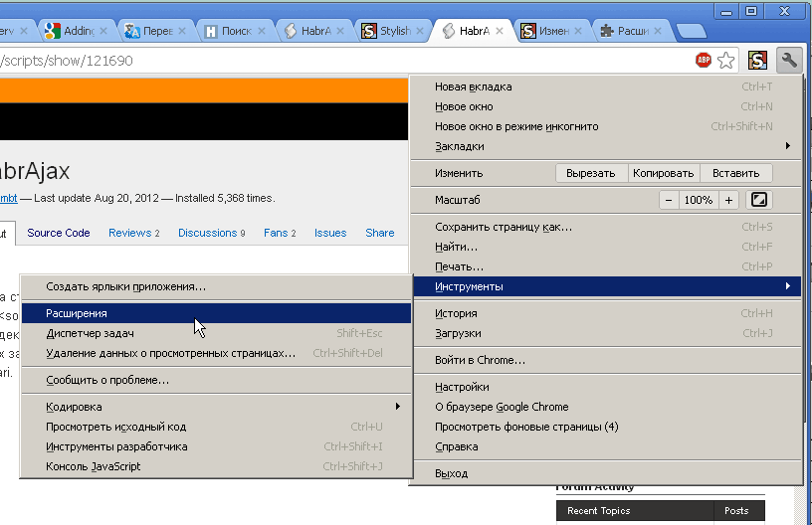Open Консоль JavaScript

click(x=217, y=466)
